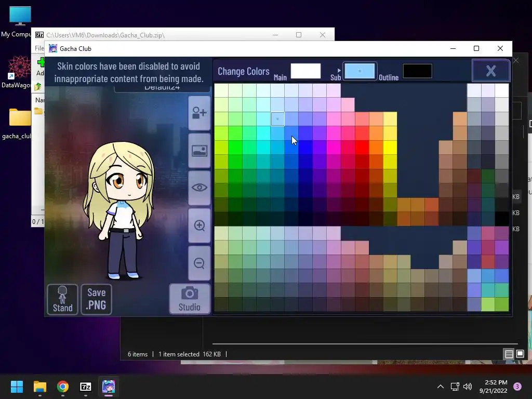
Task: Click the Skin colors disabled notice text
Action: click(x=129, y=72)
